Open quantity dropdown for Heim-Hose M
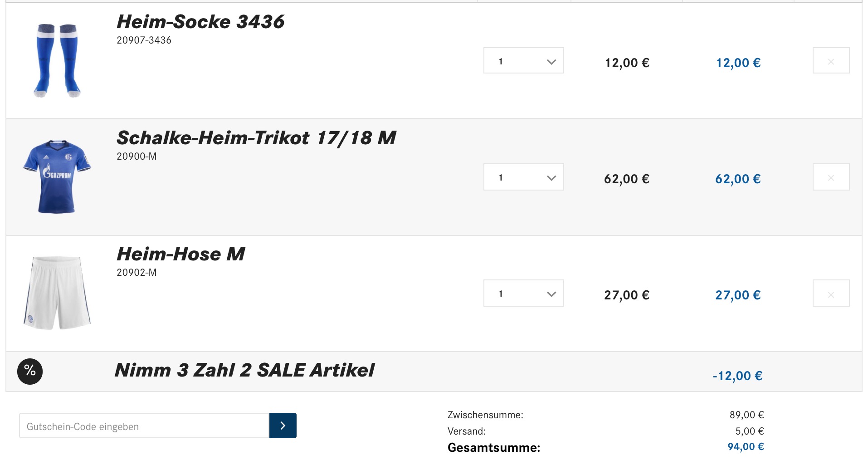 coord(523,294)
